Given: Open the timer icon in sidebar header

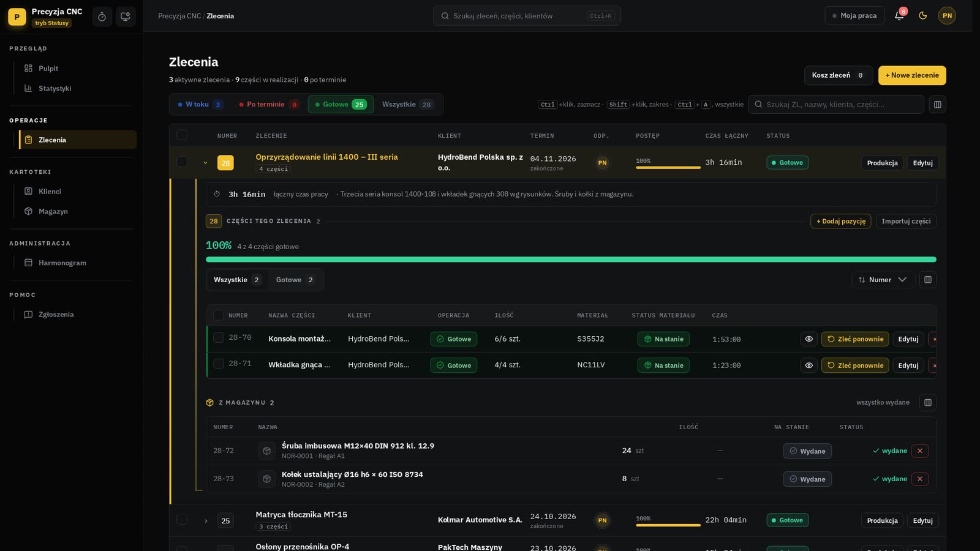Looking at the screenshot, I should 102,17.
